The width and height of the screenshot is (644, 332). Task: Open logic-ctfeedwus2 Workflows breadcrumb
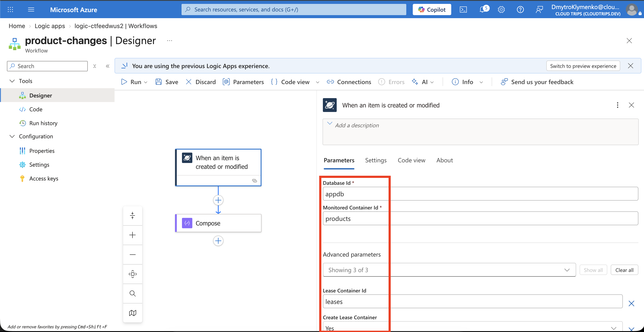coord(116,26)
